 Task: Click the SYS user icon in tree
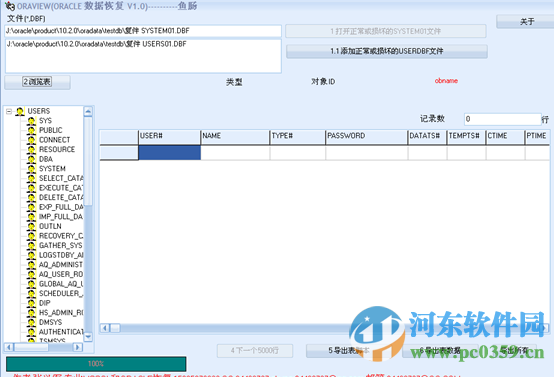31,121
